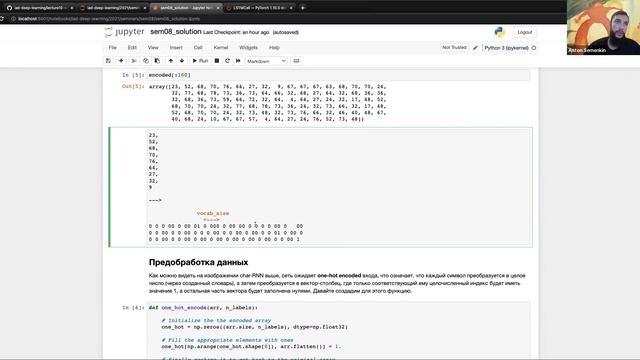Click the Out[5] prompt label

point(133,87)
